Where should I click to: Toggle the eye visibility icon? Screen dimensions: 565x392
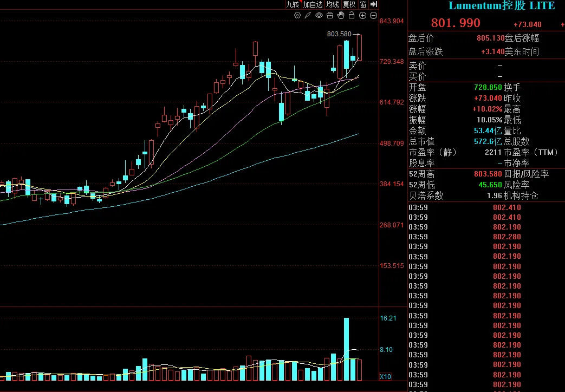pos(319,16)
